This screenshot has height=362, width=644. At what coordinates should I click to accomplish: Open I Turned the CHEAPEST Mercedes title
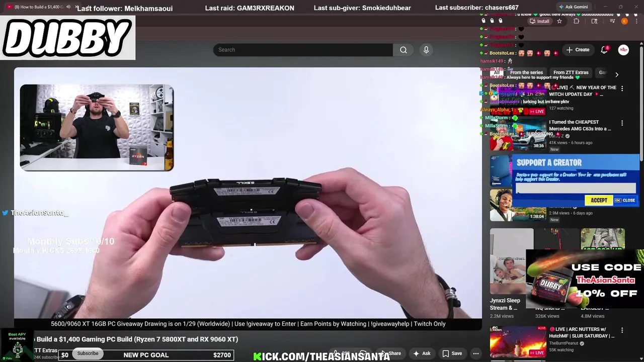tap(580, 125)
